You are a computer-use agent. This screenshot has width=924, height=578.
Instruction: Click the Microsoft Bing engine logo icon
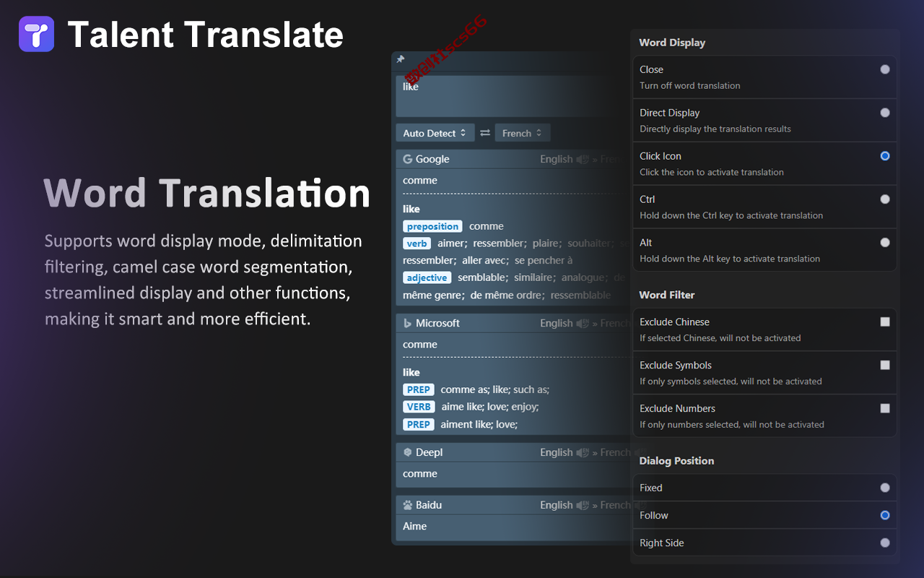click(408, 323)
